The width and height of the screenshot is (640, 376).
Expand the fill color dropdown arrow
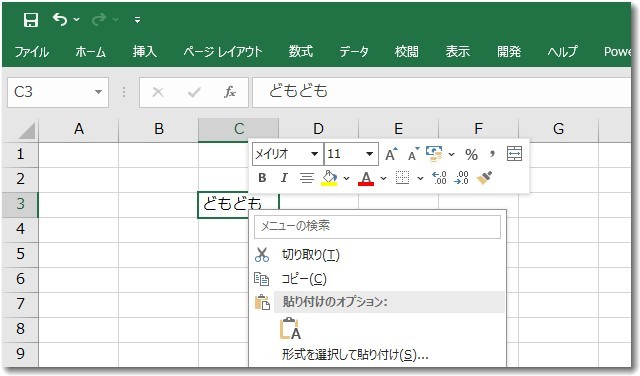coord(347,178)
